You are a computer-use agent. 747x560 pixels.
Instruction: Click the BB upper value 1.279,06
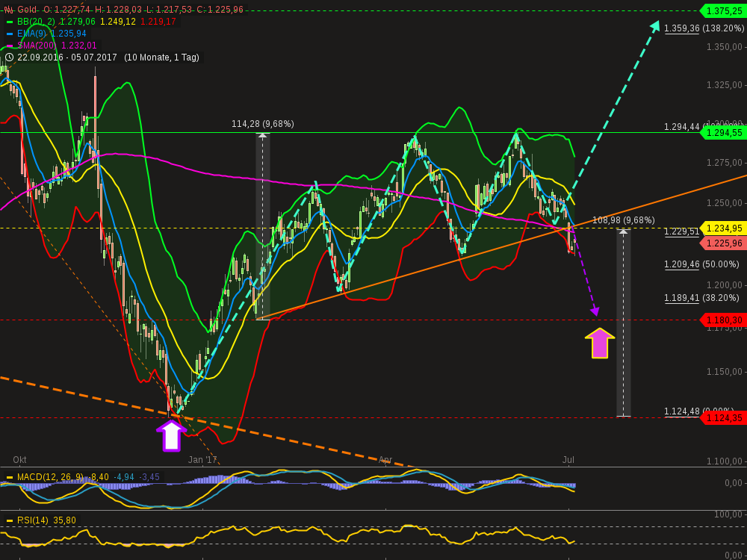78,22
